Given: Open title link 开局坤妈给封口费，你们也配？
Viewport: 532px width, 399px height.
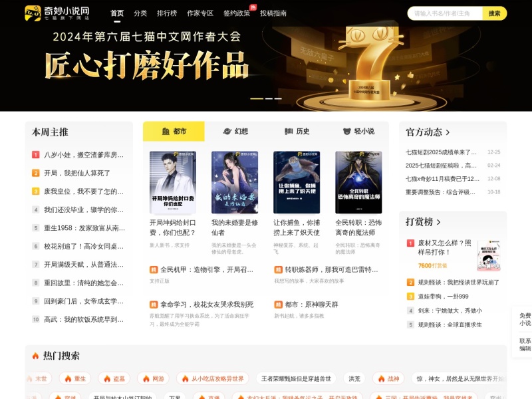Looking at the screenshot, I should click(173, 227).
